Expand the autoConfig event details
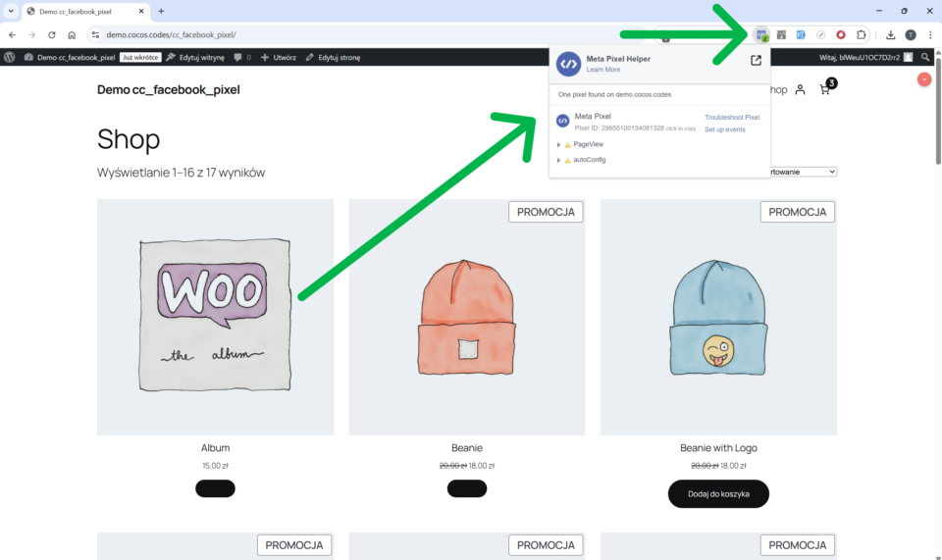The height and width of the screenshot is (560, 942). click(558, 160)
